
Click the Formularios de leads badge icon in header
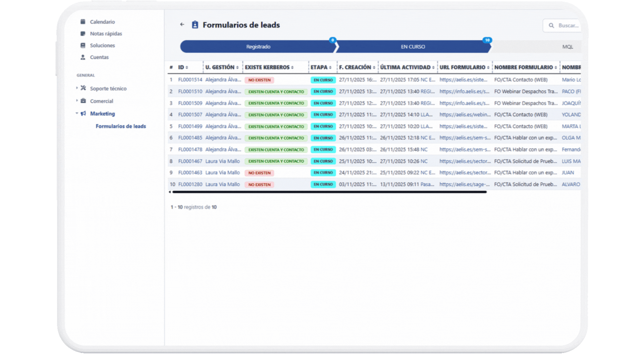point(194,24)
